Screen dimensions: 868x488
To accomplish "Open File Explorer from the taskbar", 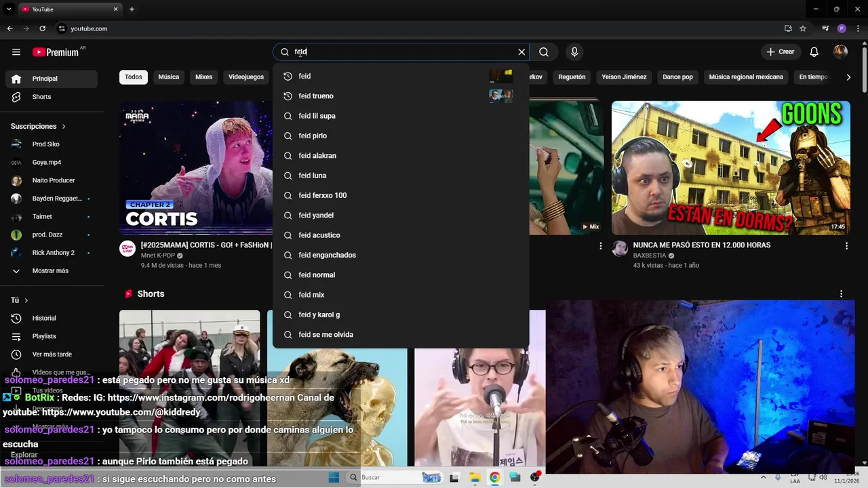I will [475, 478].
